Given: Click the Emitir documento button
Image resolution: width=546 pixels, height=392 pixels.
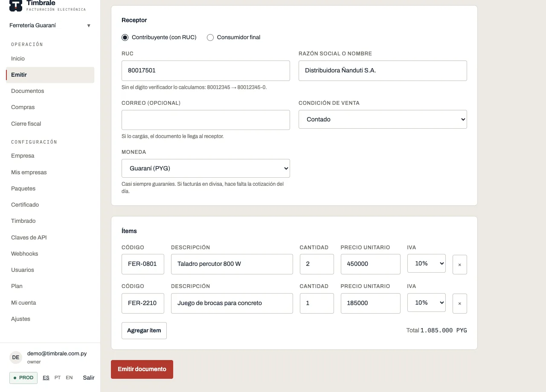Looking at the screenshot, I should tap(142, 369).
